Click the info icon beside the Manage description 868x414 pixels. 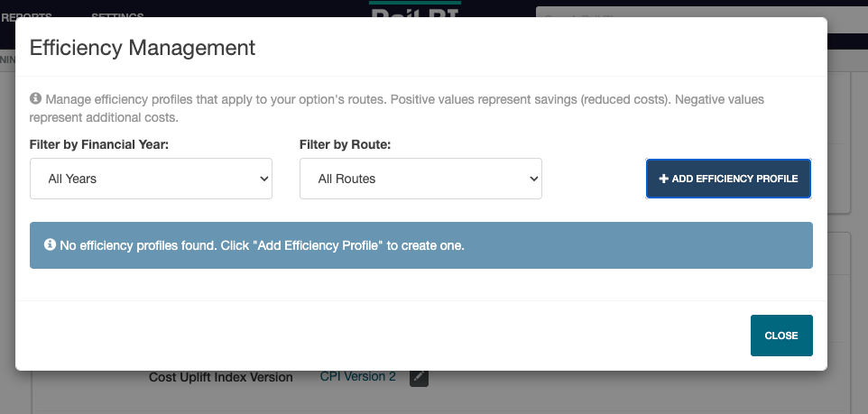click(x=36, y=98)
